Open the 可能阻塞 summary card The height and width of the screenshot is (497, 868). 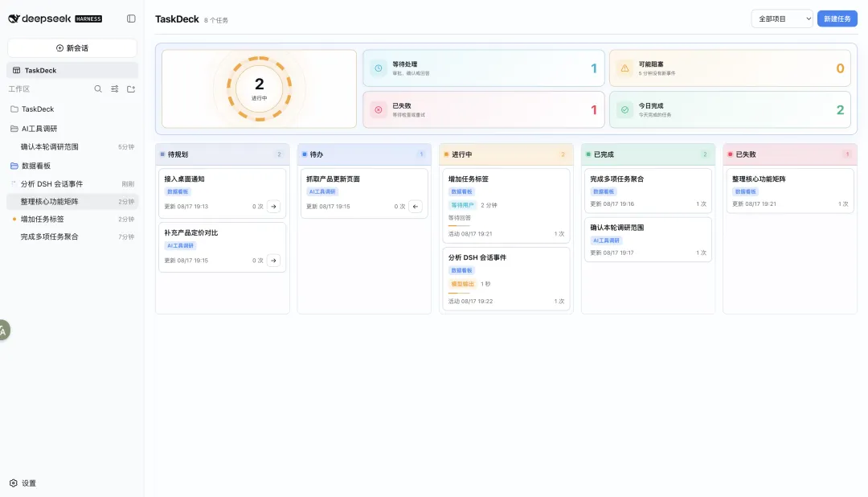tap(730, 68)
